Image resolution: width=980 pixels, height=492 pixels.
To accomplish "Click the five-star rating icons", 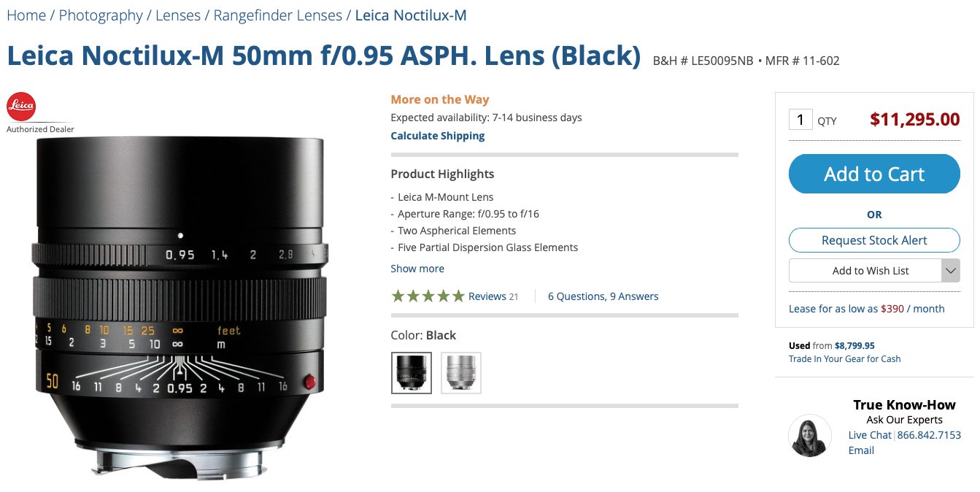I will coord(428,296).
